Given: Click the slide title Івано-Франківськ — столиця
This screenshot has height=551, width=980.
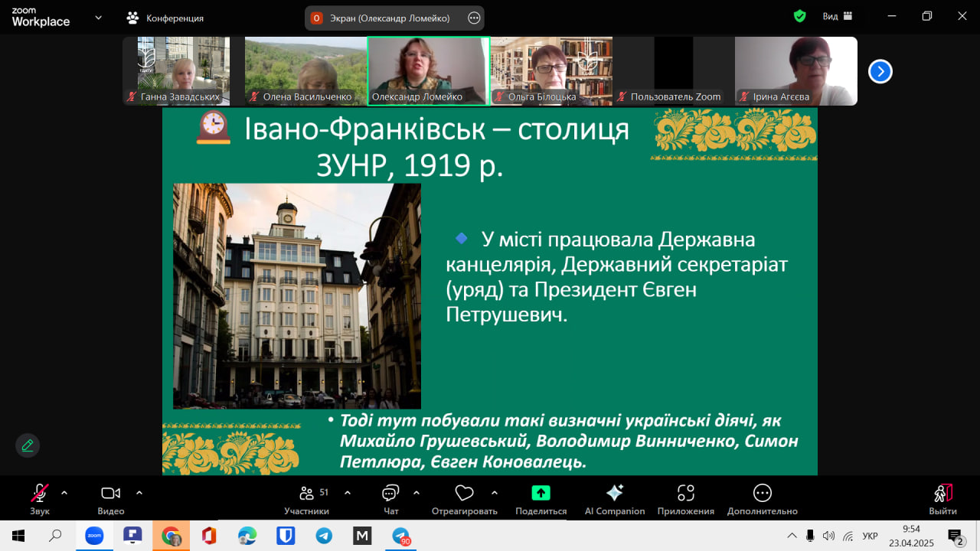Looking at the screenshot, I should 436,129.
